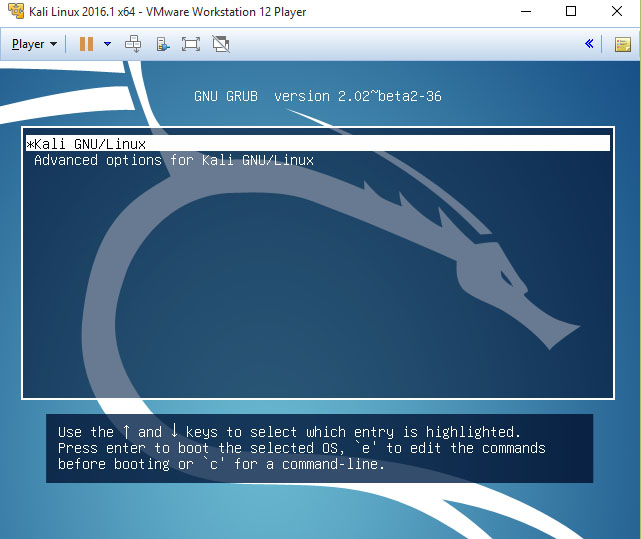Click the document-with-arrow icon left of full screen

pyautogui.click(x=162, y=44)
